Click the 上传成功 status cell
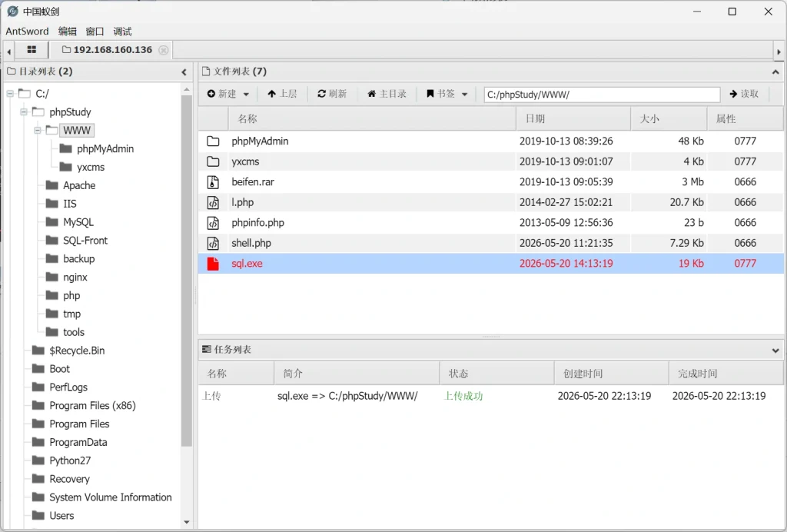The height and width of the screenshot is (532, 787). 463,396
